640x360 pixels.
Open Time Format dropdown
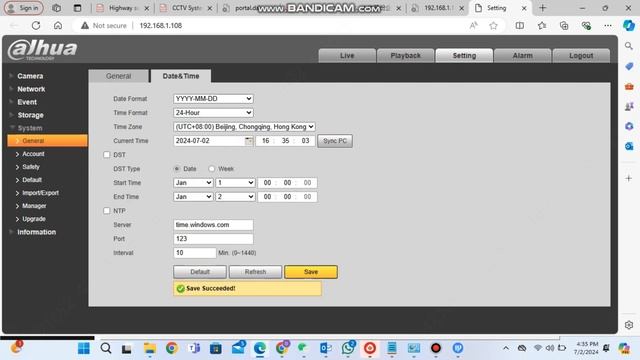coord(213,113)
